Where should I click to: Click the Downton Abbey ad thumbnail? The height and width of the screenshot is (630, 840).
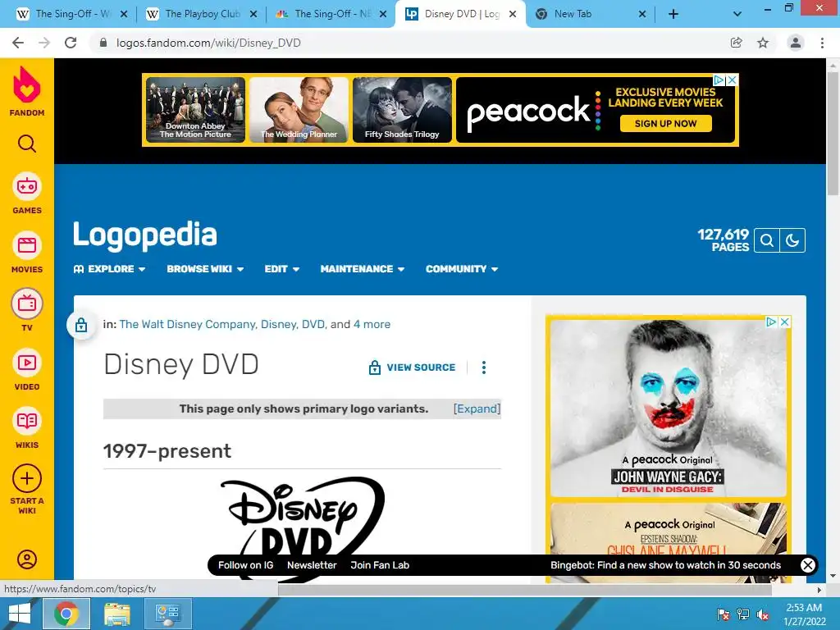click(x=195, y=110)
